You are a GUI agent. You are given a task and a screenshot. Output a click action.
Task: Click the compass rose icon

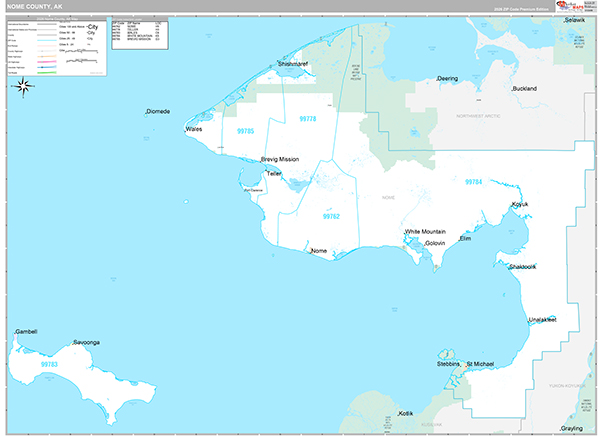(x=23, y=87)
